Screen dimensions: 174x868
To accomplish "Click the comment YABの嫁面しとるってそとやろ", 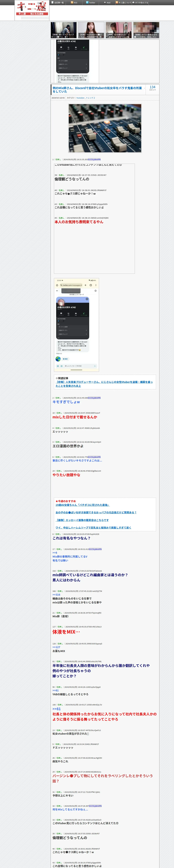I will 70,694.
